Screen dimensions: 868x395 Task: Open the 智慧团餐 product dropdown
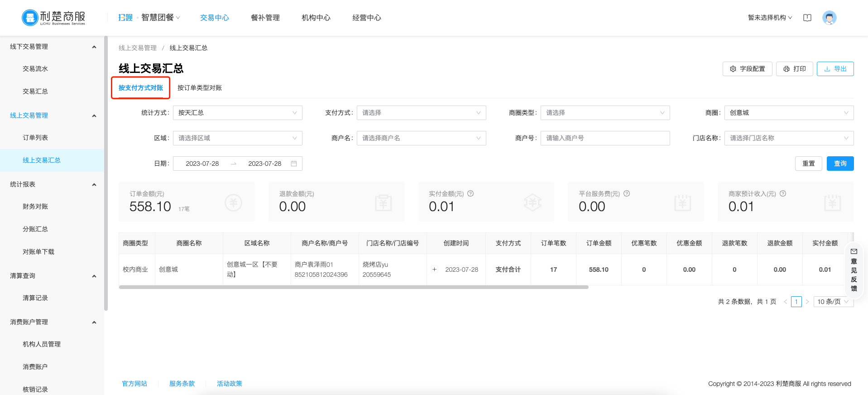(161, 18)
